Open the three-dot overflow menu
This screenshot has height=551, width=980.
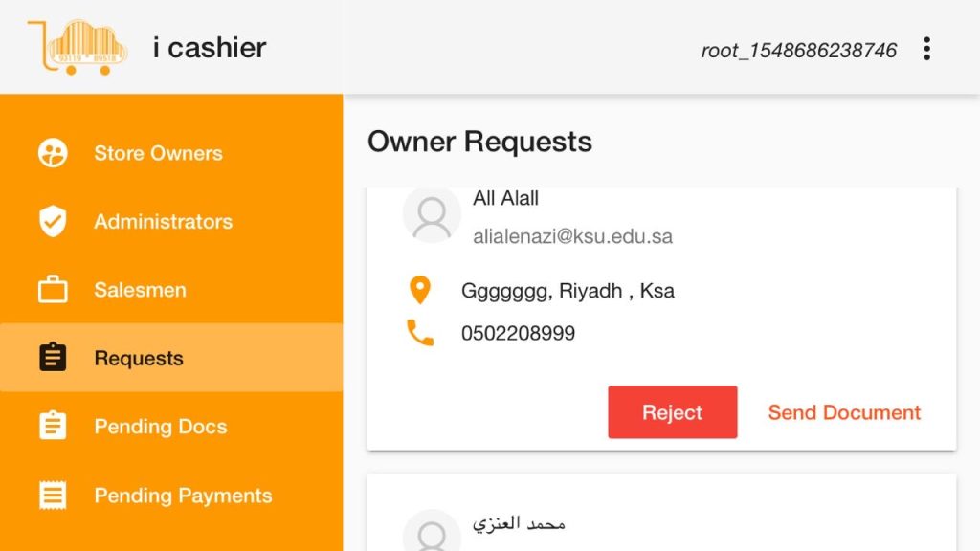point(925,49)
